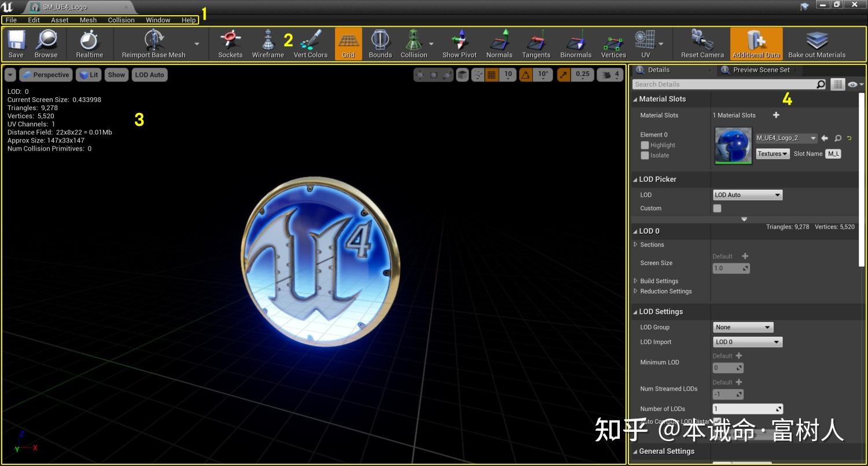
Task: Open the Mesh menu
Action: [x=89, y=20]
